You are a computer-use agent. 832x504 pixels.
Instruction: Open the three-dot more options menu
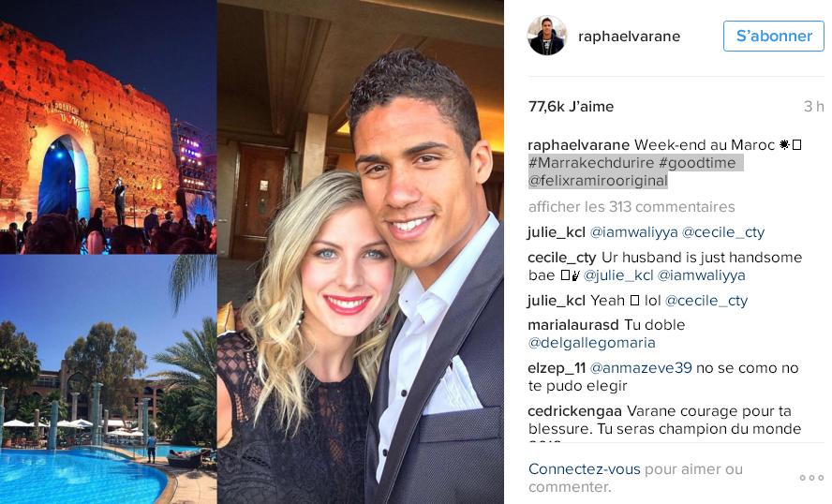tap(811, 478)
